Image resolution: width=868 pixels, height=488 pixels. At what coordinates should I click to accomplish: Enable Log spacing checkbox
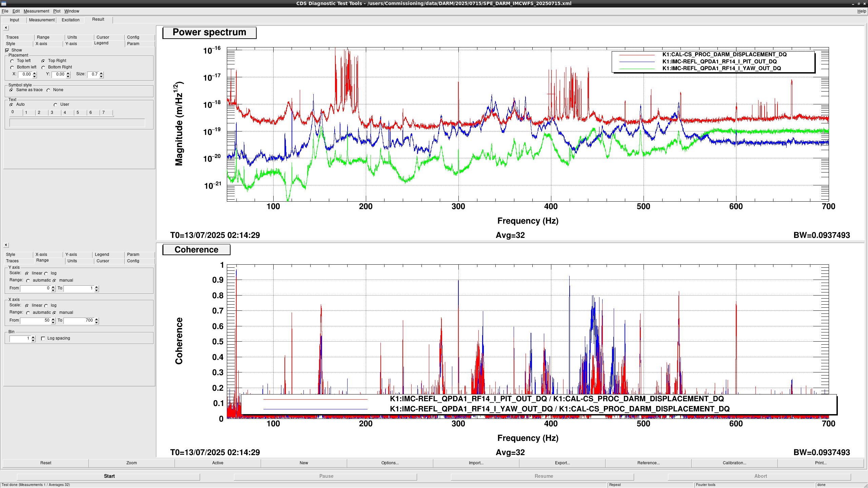pos(43,339)
